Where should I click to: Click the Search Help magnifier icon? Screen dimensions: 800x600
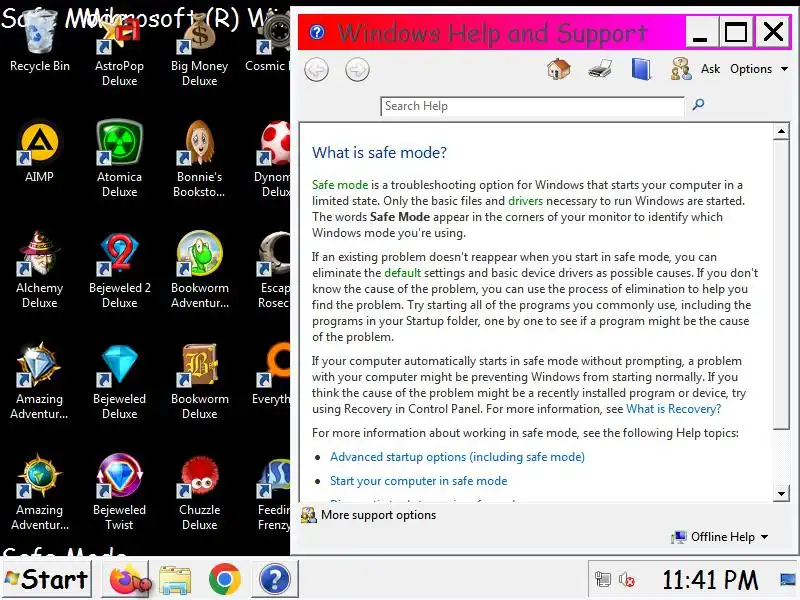[698, 105]
